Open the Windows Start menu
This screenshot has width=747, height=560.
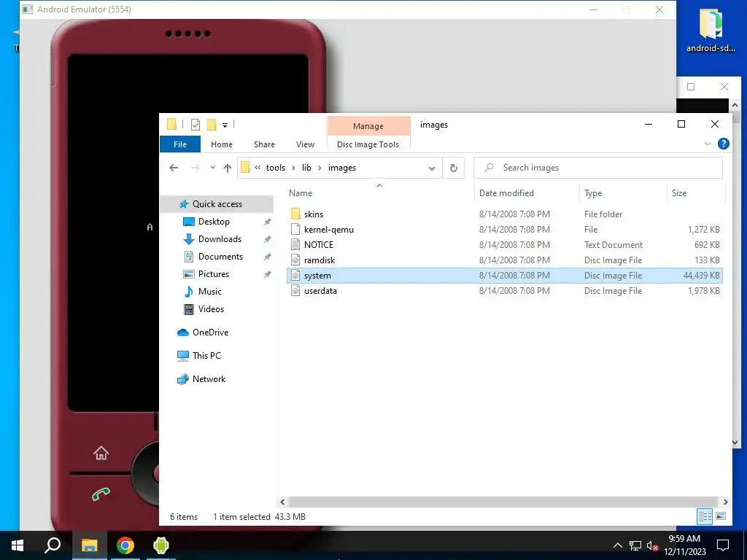click(18, 545)
